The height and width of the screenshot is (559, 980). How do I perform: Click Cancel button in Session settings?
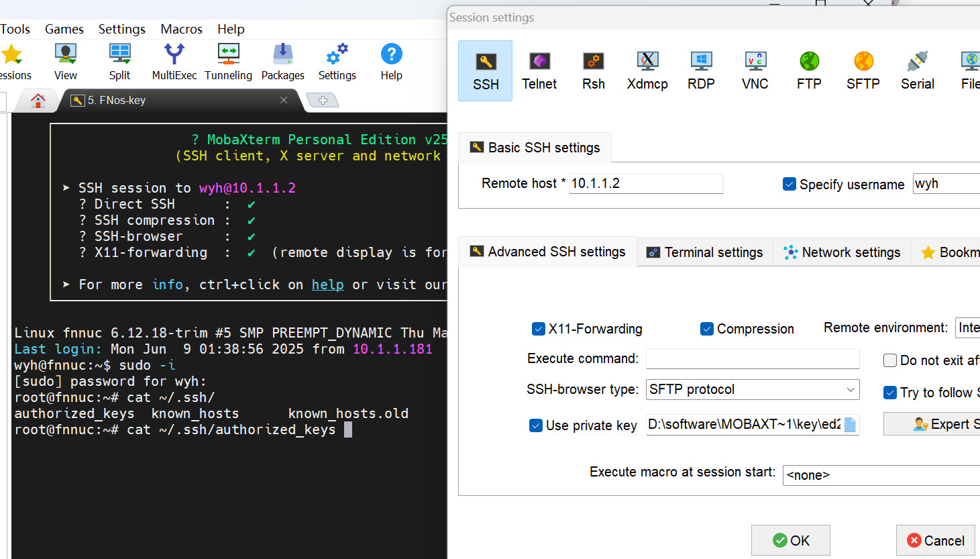(x=936, y=540)
